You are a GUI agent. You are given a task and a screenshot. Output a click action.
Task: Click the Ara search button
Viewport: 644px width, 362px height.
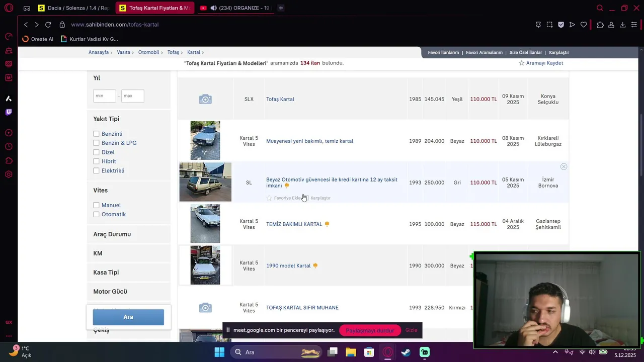tap(128, 317)
